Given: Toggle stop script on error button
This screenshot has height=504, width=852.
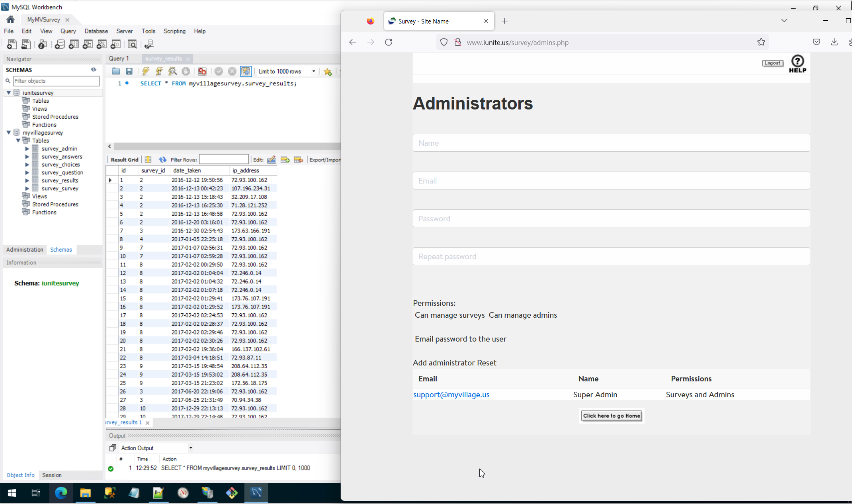Looking at the screenshot, I should pyautogui.click(x=202, y=71).
